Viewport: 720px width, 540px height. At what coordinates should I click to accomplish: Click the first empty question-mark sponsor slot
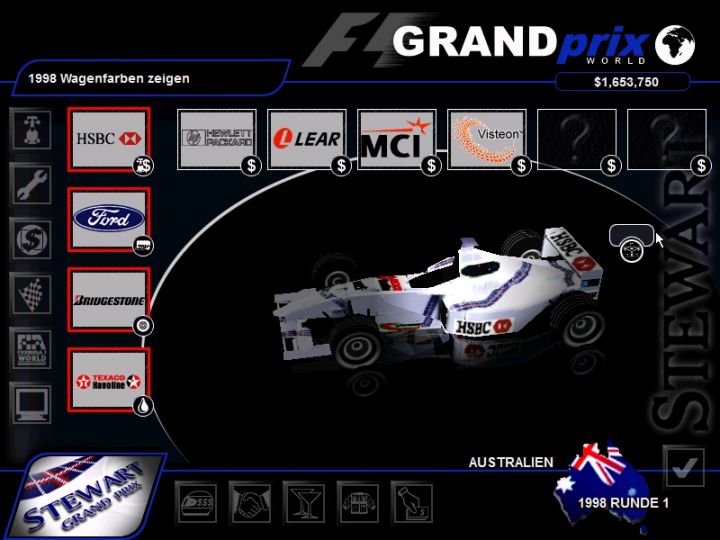pos(576,139)
